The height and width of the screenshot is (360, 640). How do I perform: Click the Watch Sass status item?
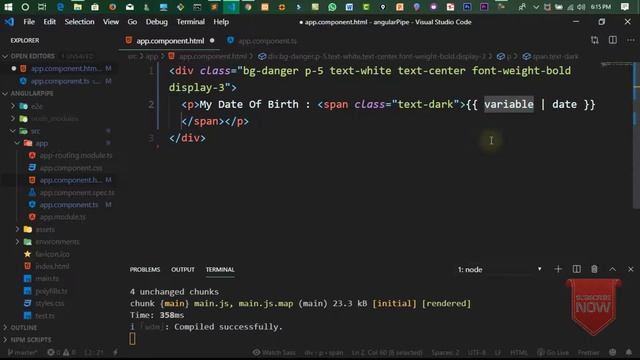(x=274, y=352)
